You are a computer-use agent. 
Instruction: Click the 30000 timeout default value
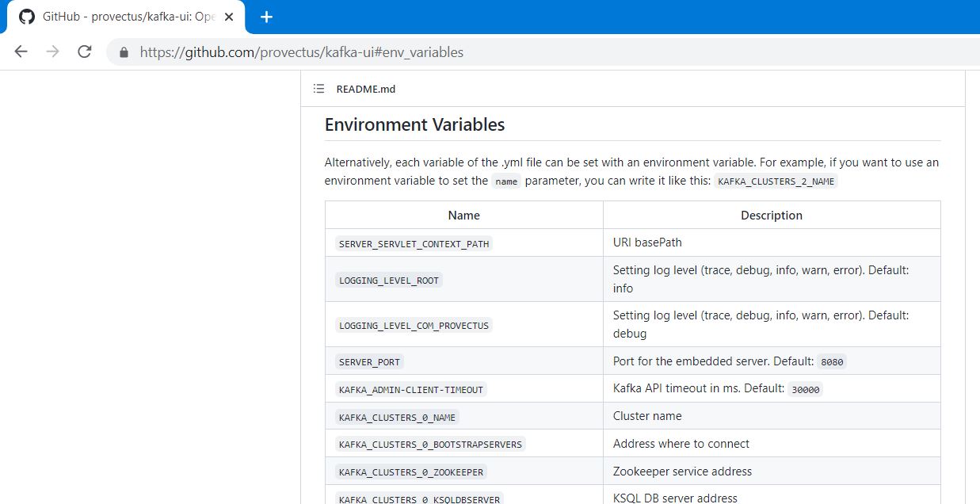pos(806,390)
